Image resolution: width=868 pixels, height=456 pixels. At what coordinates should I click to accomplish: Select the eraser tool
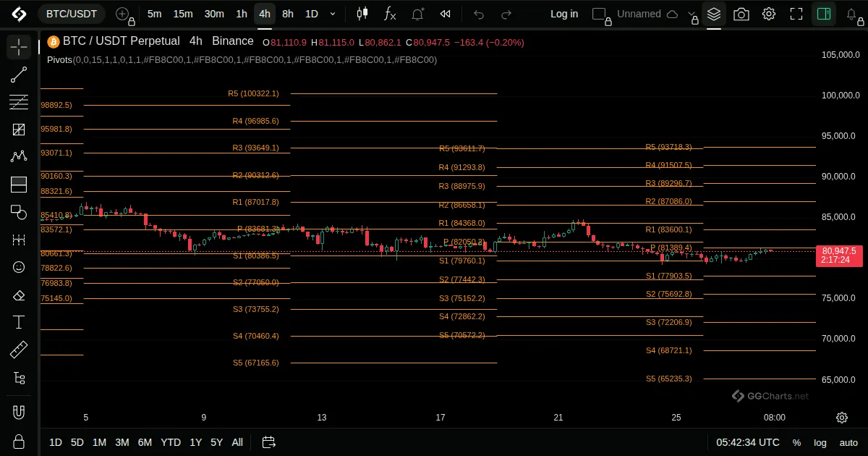pyautogui.click(x=19, y=295)
